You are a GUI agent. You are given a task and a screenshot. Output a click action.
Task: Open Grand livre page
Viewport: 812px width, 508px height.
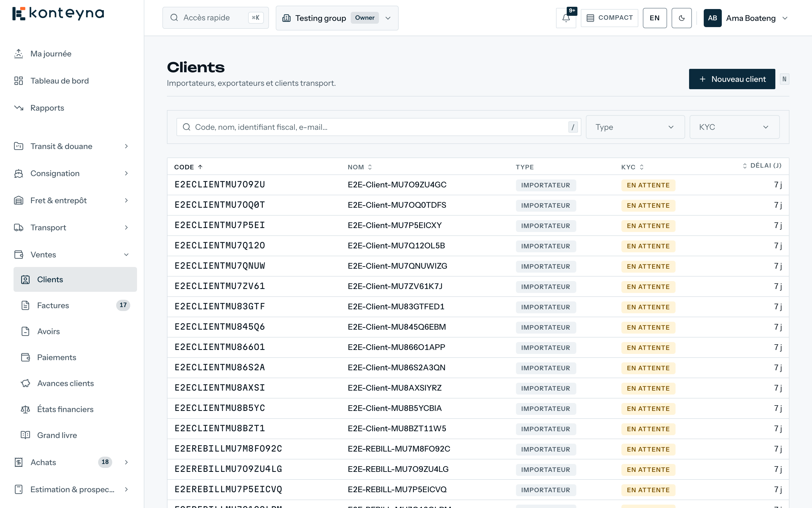click(x=75, y=435)
